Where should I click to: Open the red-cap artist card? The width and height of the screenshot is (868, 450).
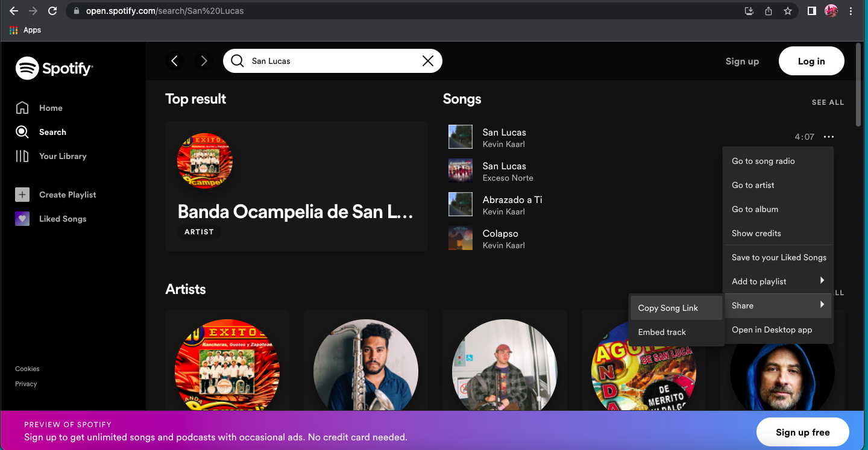click(505, 360)
